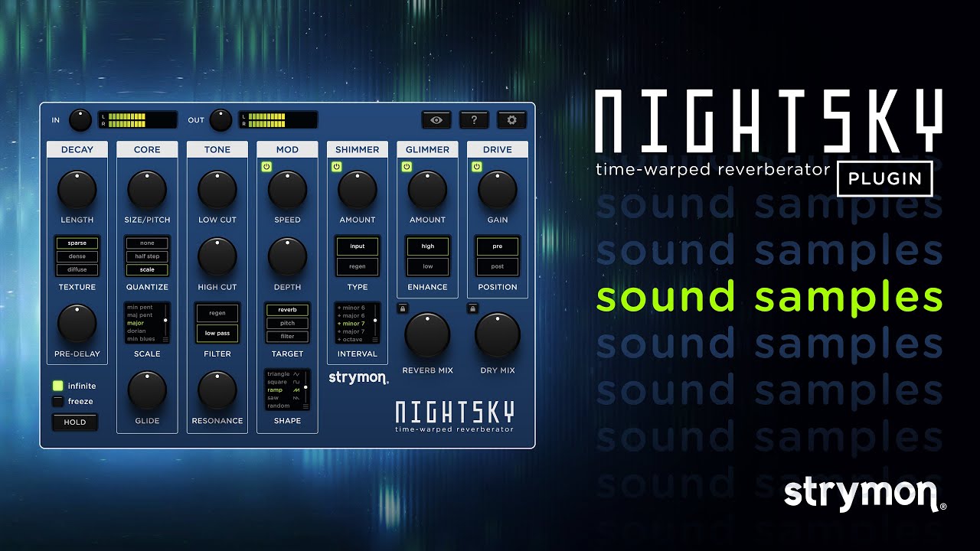This screenshot has height=551, width=980.
Task: Choose min pent in scale list
Action: point(141,307)
